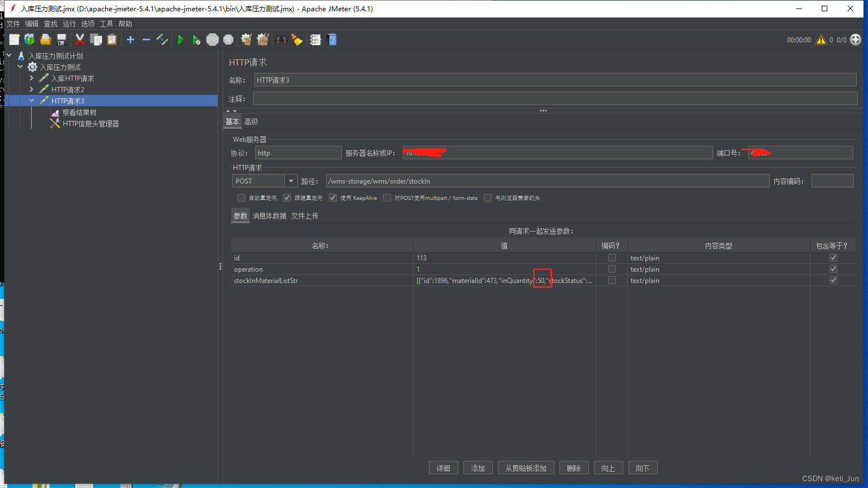The width and height of the screenshot is (868, 488).
Task: Click the 删除 button
Action: [574, 468]
